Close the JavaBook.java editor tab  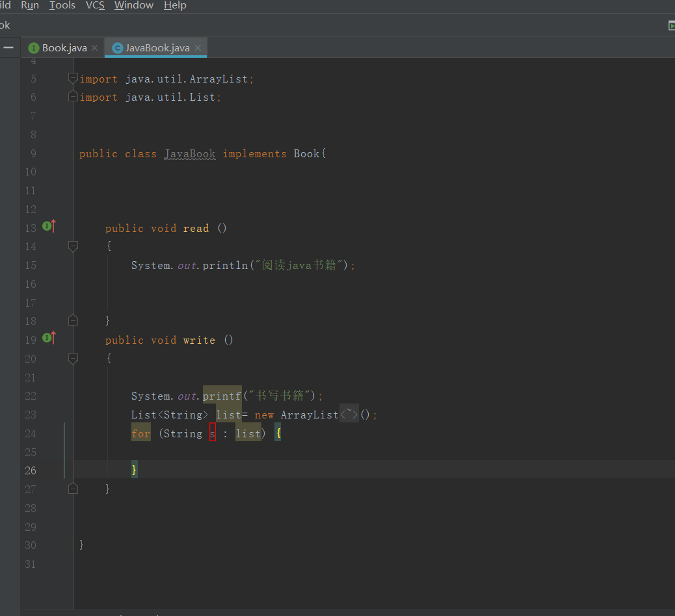click(198, 48)
